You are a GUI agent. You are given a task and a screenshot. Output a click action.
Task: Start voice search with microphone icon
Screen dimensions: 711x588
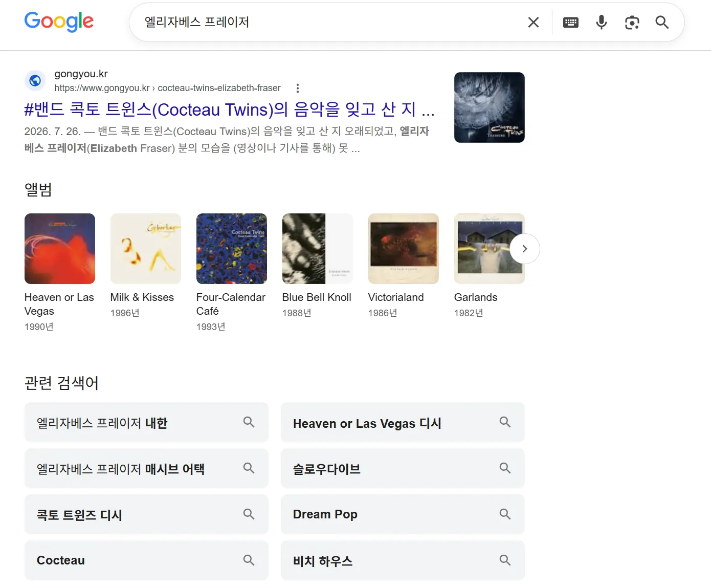coord(602,22)
